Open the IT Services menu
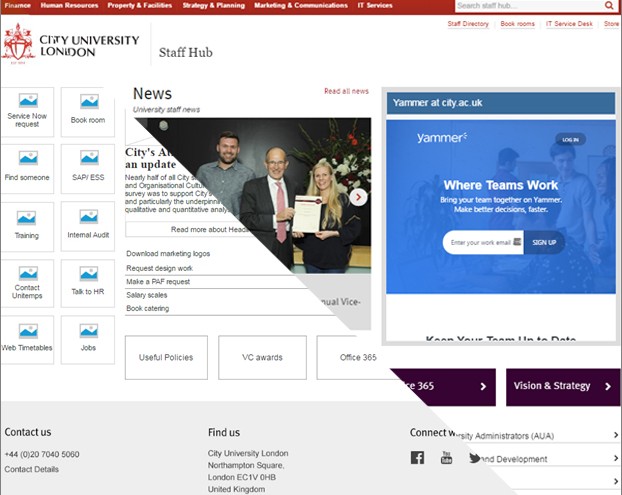 tap(375, 6)
